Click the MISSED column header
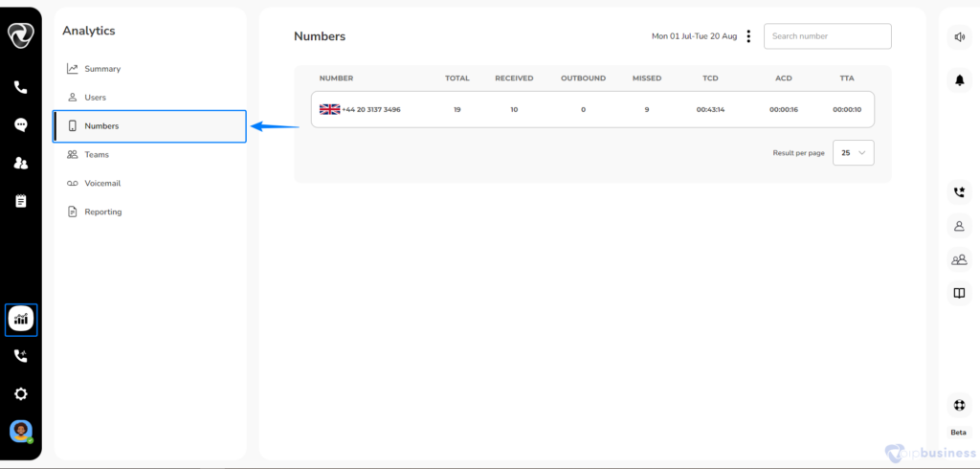 tap(647, 78)
